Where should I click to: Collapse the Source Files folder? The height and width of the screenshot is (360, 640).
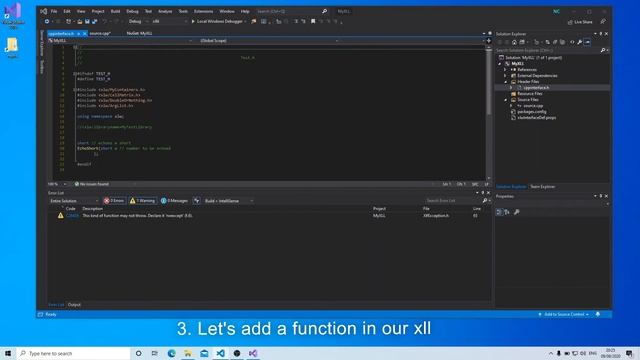point(505,100)
